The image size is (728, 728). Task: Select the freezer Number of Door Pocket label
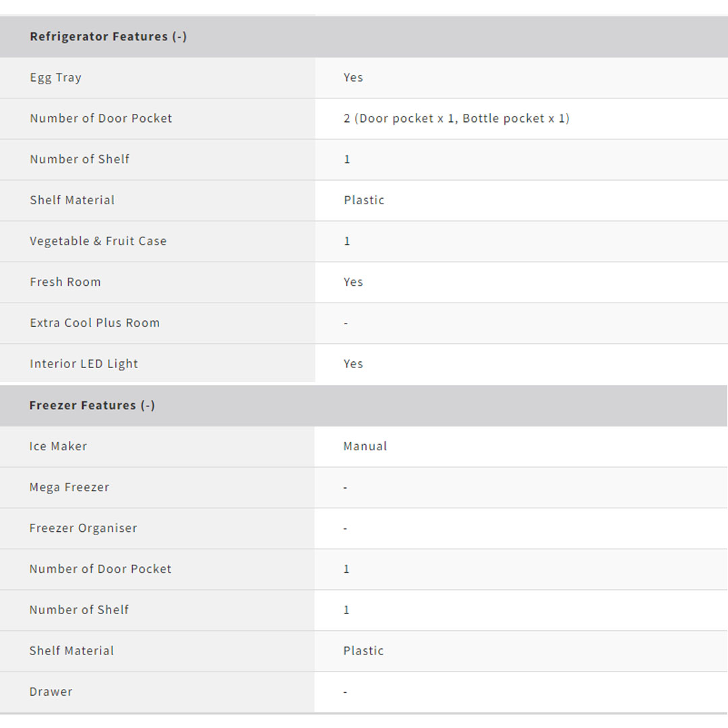(100, 570)
